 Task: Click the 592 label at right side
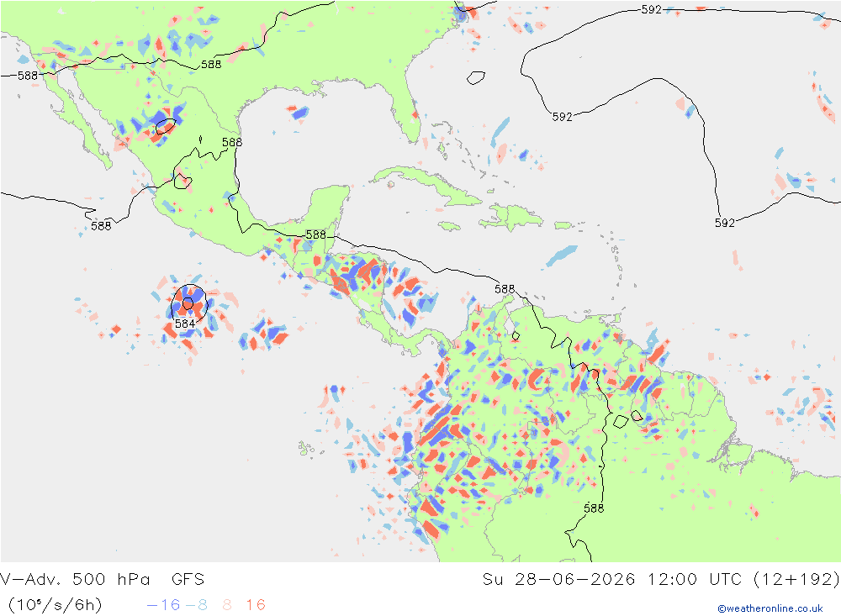pos(725,223)
